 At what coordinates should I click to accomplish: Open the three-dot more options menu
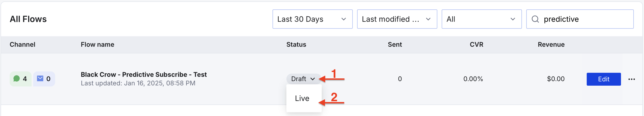point(631,79)
